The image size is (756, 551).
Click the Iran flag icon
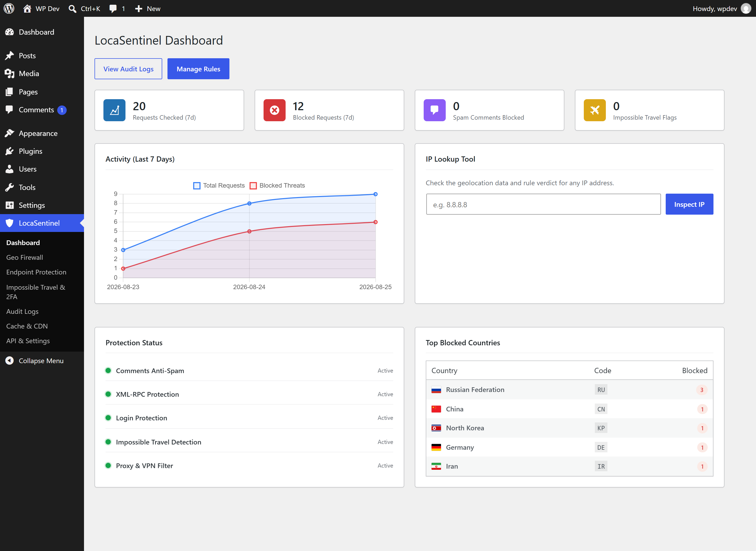click(x=436, y=466)
